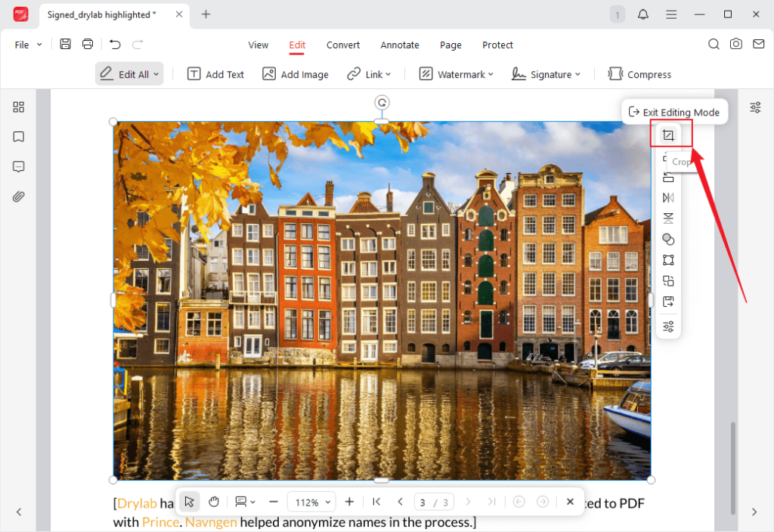
Task: Click the screenshot camera icon in the top bar
Action: [736, 44]
